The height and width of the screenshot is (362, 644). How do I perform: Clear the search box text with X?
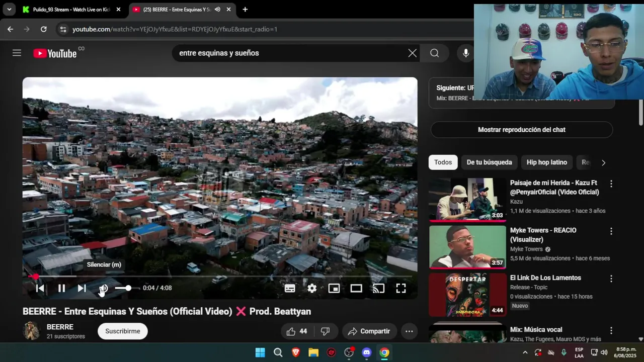pyautogui.click(x=413, y=53)
